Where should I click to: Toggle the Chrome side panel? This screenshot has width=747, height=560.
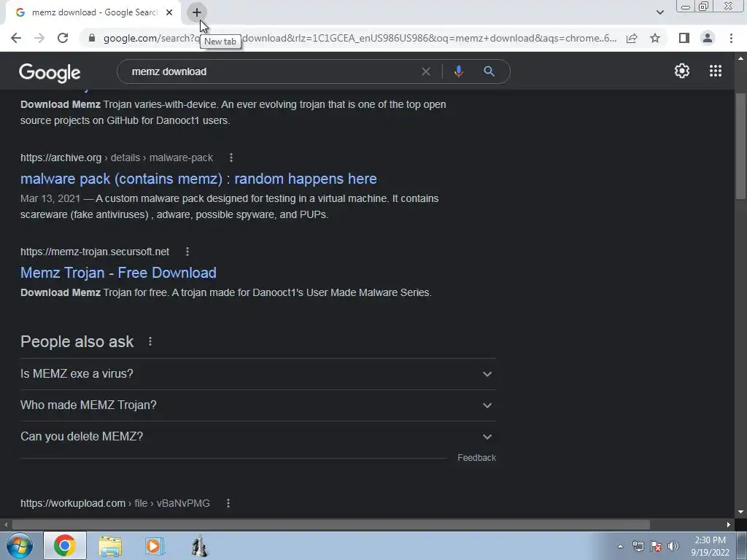684,38
